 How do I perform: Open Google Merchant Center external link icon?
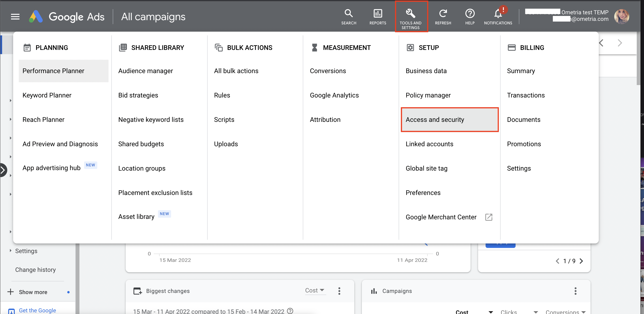click(x=489, y=217)
